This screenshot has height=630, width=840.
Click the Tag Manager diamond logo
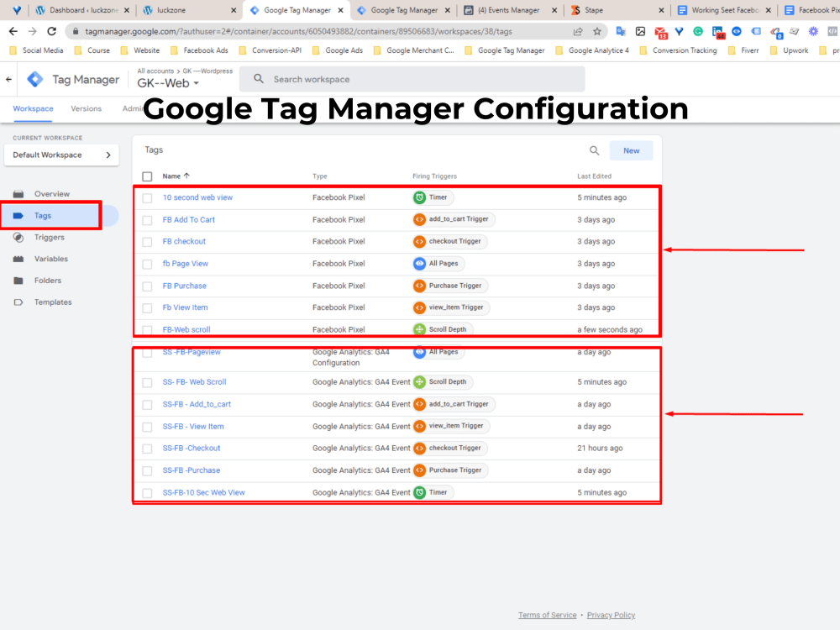coord(35,79)
